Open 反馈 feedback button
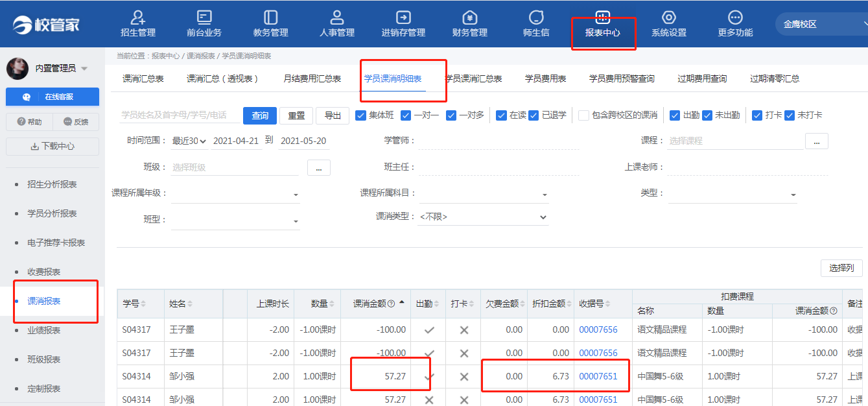Screen dimensions: 868x406 [x=76, y=122]
